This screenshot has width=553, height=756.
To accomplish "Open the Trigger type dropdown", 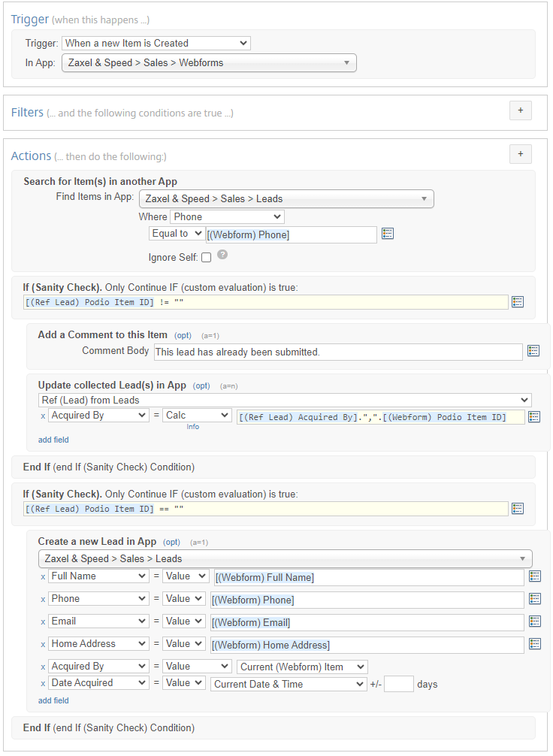I will pyautogui.click(x=156, y=43).
